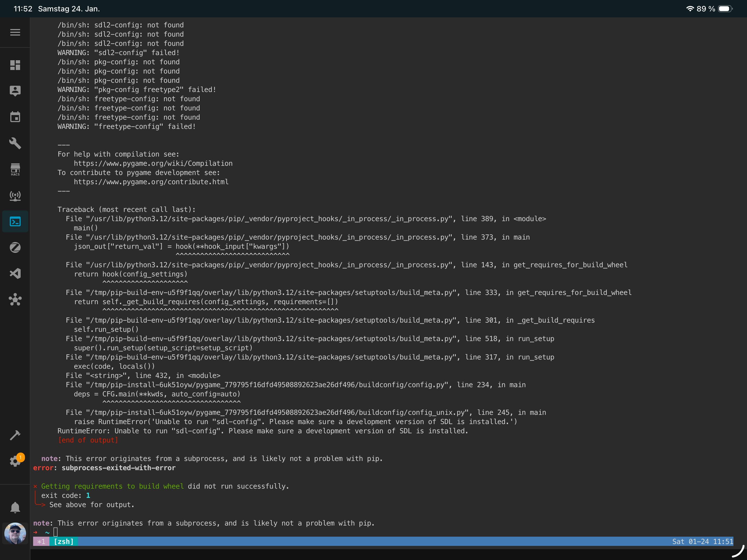Tap the date Samstag 24. Jan.

pos(69,9)
